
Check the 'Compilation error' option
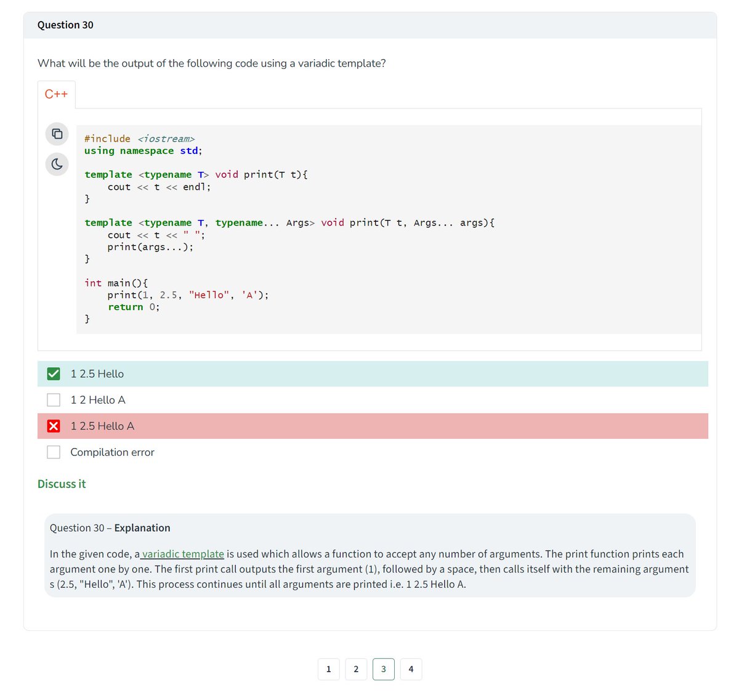(54, 452)
